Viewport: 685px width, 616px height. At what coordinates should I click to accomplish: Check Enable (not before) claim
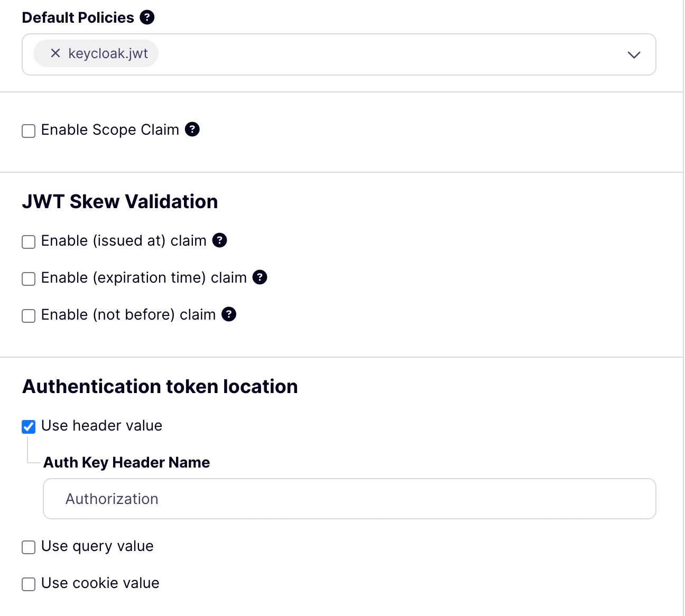pyautogui.click(x=28, y=316)
